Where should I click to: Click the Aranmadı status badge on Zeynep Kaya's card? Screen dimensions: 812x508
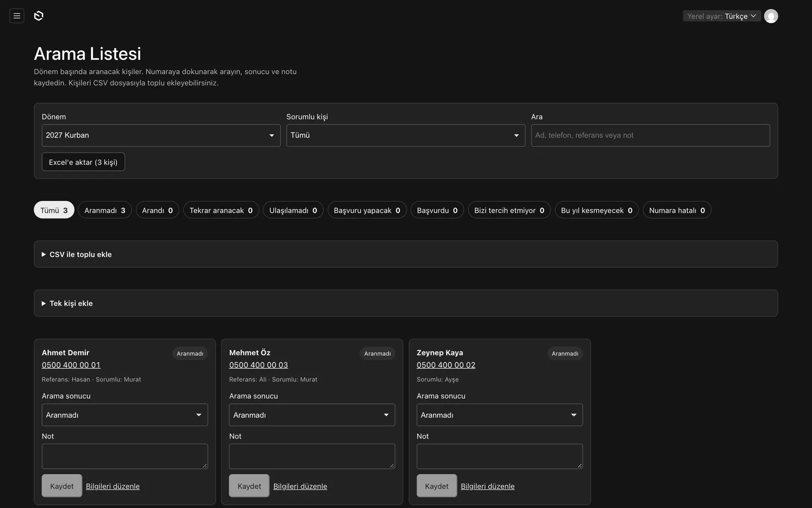click(565, 354)
